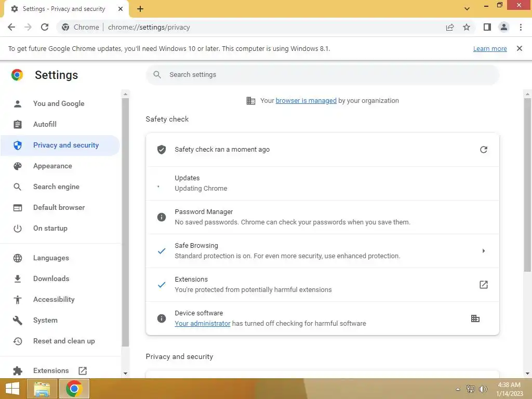Click the site info Chrome icon in address bar
This screenshot has width=532, height=399.
pyautogui.click(x=65, y=27)
